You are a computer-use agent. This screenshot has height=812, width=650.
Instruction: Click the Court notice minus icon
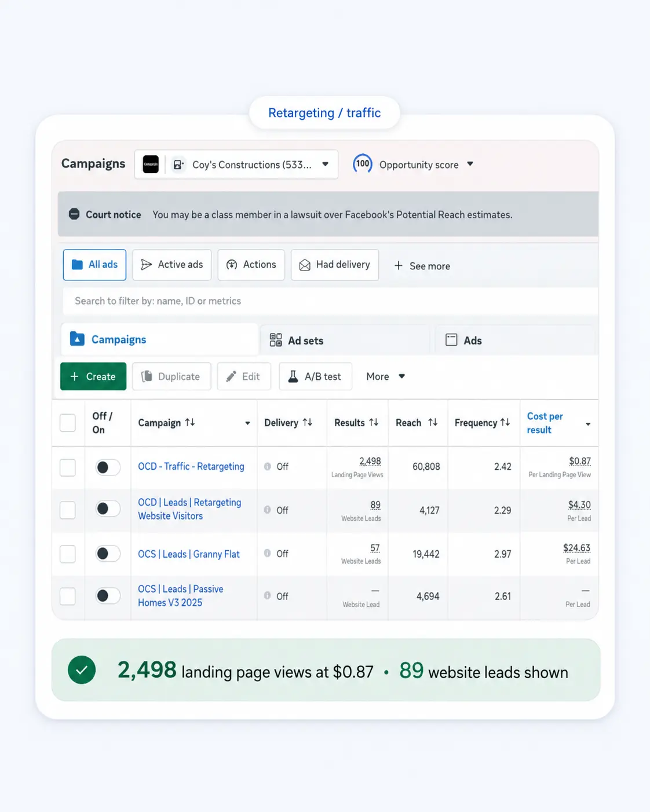coord(74,214)
